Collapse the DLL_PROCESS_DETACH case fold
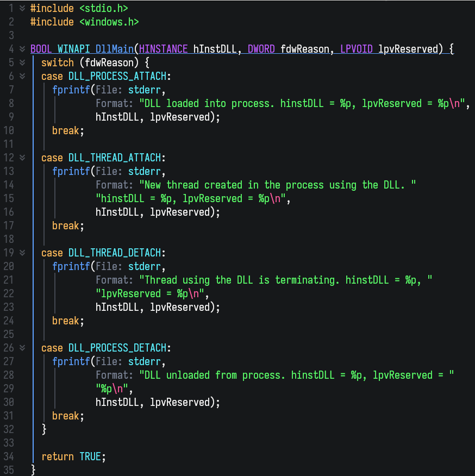The width and height of the screenshot is (475, 476). pos(22,348)
